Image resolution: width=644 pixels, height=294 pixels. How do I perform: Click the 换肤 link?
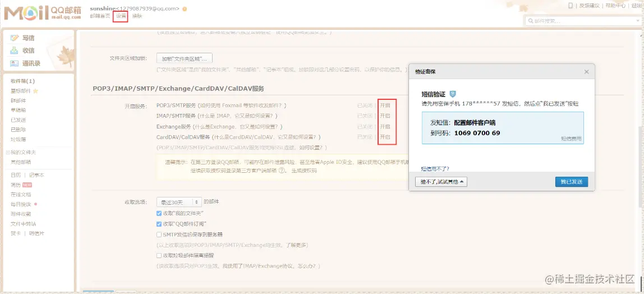pyautogui.click(x=137, y=16)
